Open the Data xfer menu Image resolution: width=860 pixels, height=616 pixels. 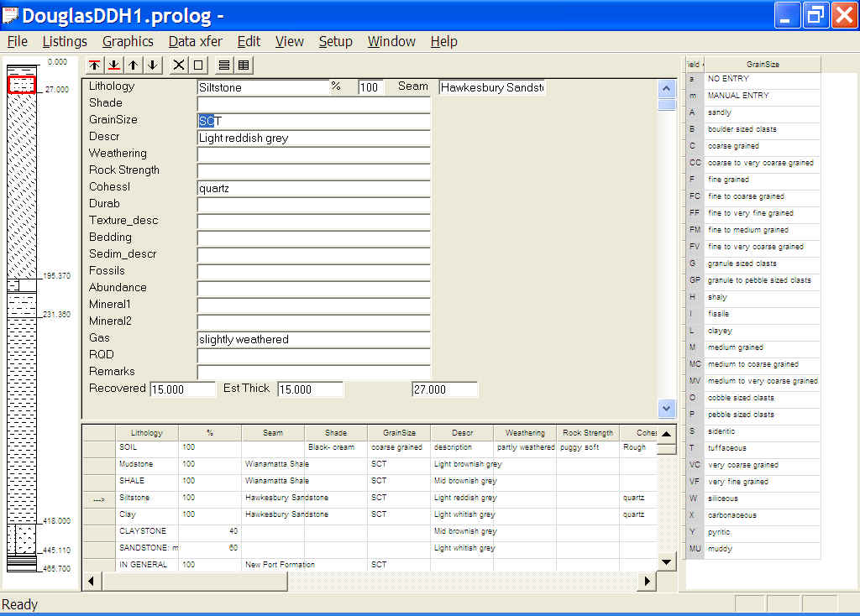pos(193,41)
